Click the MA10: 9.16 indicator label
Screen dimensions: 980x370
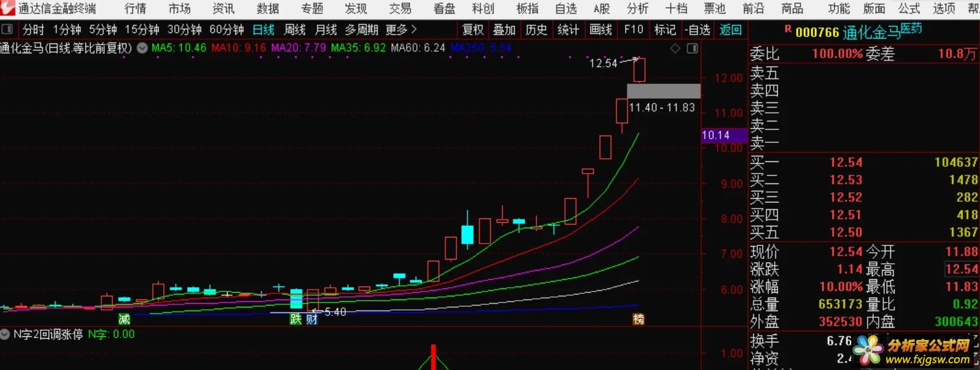[239, 48]
